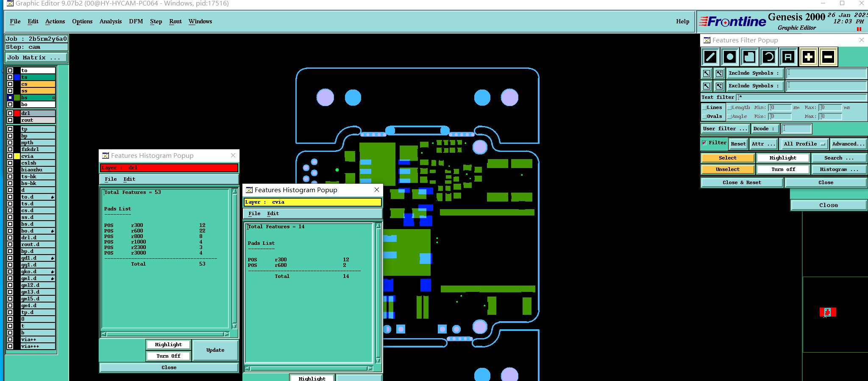Select layer biaozhu in the layer list

point(38,170)
